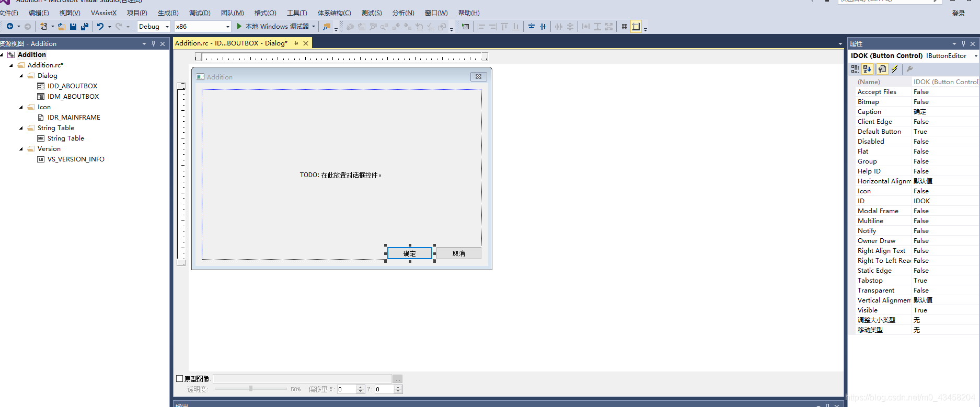Open the 帮助(H) menu
The width and height of the screenshot is (980, 407).
468,13
